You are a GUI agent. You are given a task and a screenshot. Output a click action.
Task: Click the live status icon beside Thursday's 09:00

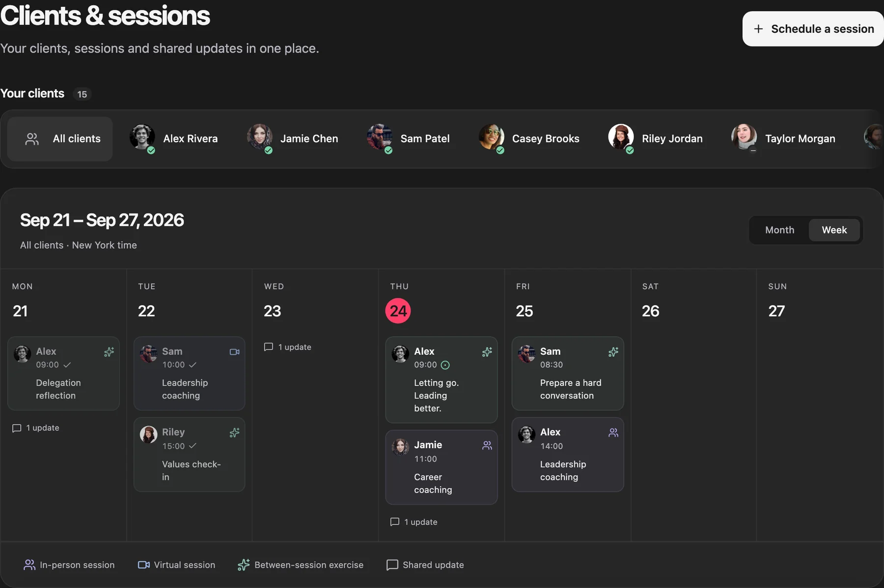pos(445,365)
